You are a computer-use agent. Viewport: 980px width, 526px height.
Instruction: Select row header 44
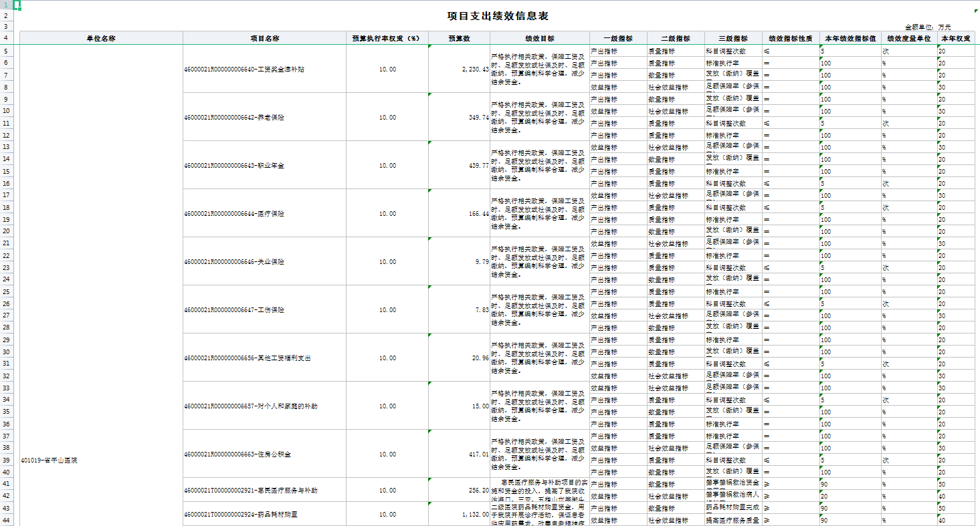pyautogui.click(x=5, y=520)
